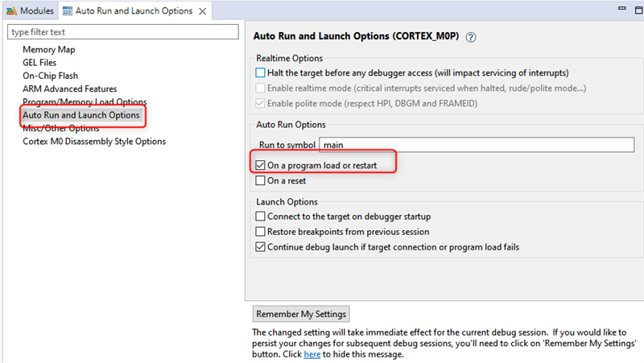This screenshot has width=644, height=363.
Task: Click the type filter text box
Action: tap(123, 32)
